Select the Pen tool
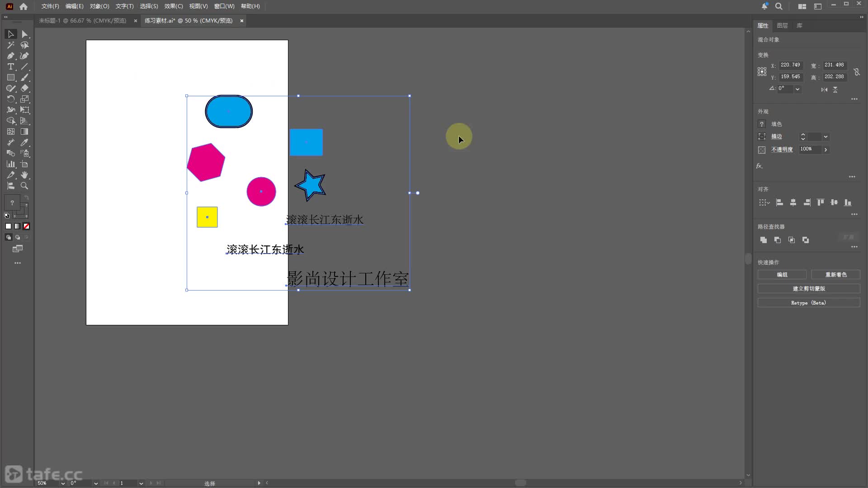Viewport: 868px width, 488px height. 11,56
